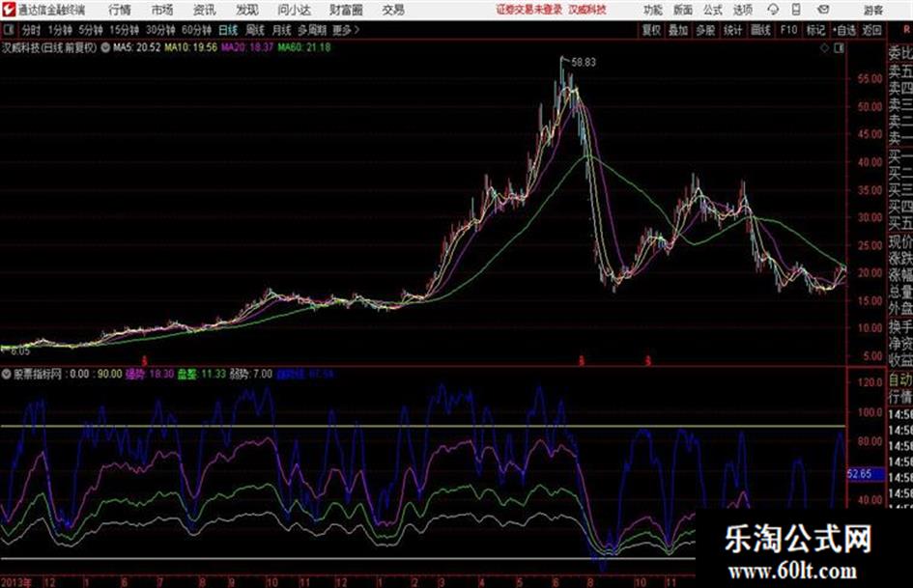Viewport: 913px width, 588px height.
Task: Click the 58.83 peak price label
Action: pos(584,62)
